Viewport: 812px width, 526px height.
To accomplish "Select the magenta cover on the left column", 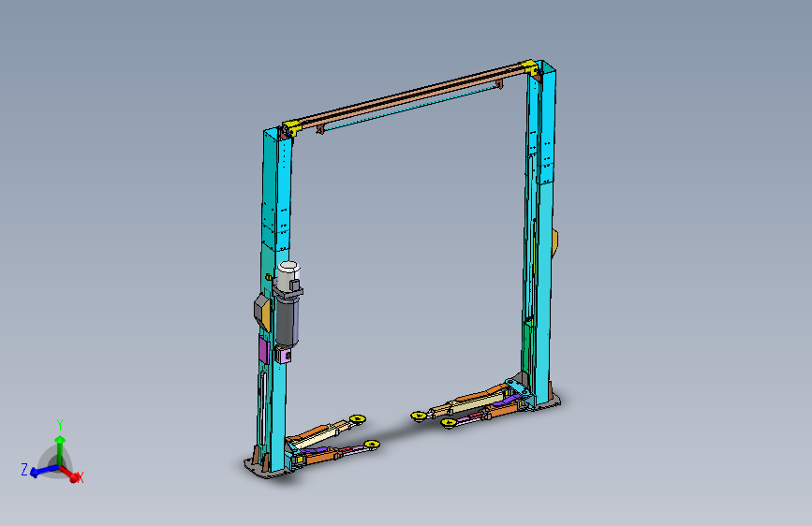I will point(263,348).
